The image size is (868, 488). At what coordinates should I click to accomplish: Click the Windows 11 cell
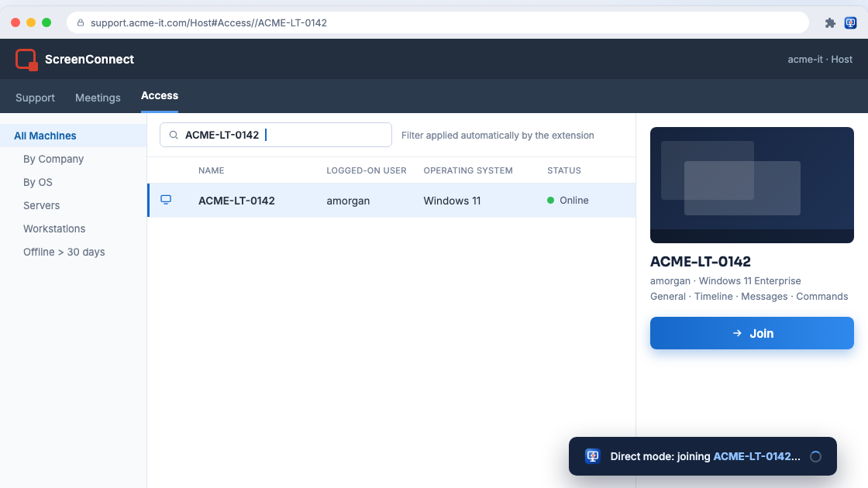[452, 201]
